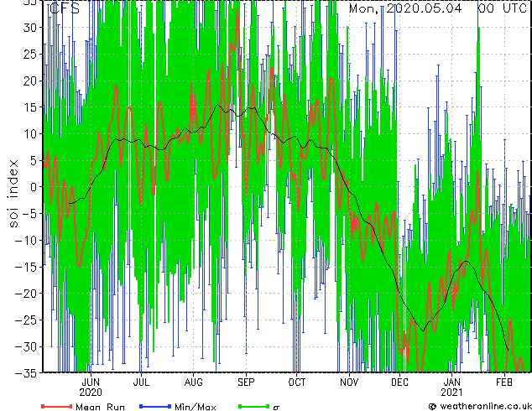Click the y-axis value 15
This screenshot has height=411, width=532.
point(31,107)
